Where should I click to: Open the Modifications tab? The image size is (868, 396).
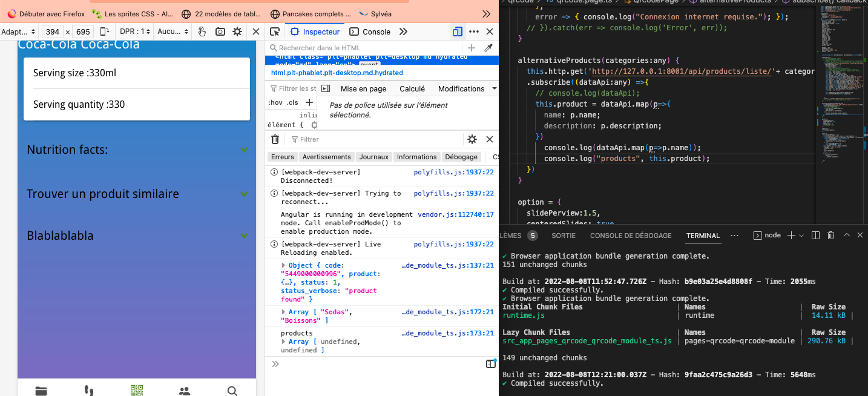(x=461, y=88)
